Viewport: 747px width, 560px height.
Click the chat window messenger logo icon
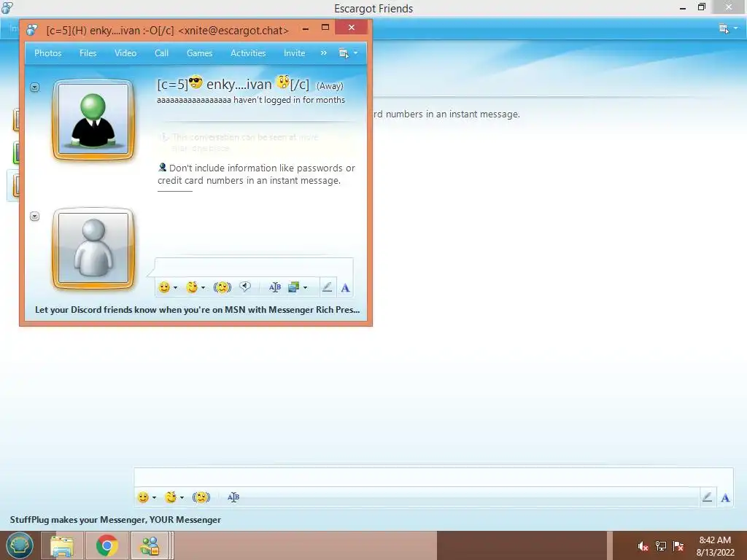pos(32,30)
